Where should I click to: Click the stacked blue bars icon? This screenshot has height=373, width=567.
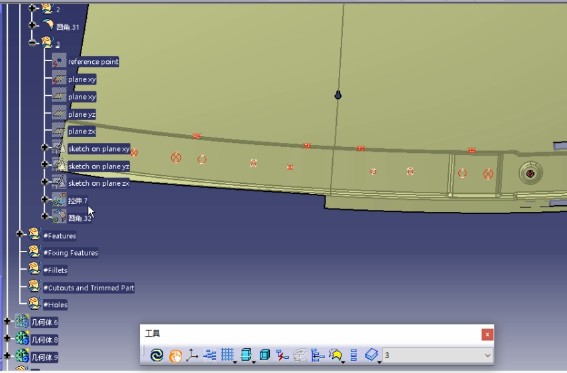point(354,355)
